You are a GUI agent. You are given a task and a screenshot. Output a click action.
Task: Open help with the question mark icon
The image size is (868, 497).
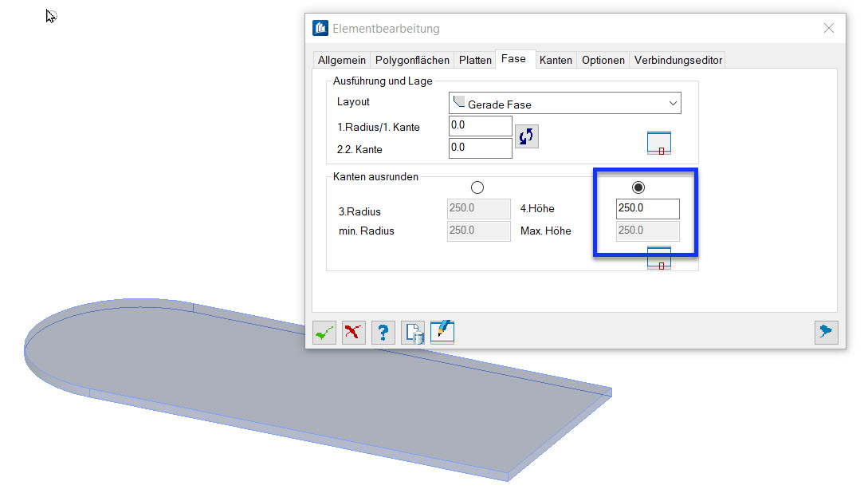383,333
